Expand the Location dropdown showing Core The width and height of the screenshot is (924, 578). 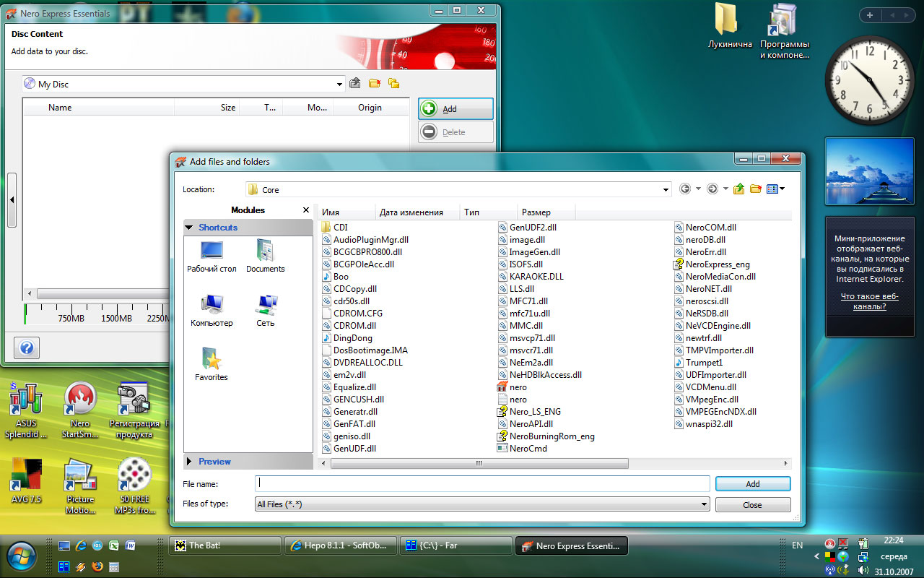[x=666, y=190]
